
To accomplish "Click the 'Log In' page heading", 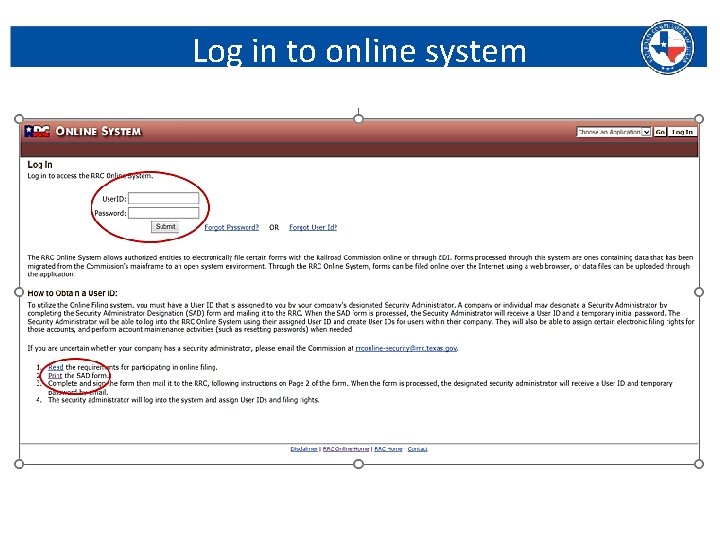I will (40, 164).
